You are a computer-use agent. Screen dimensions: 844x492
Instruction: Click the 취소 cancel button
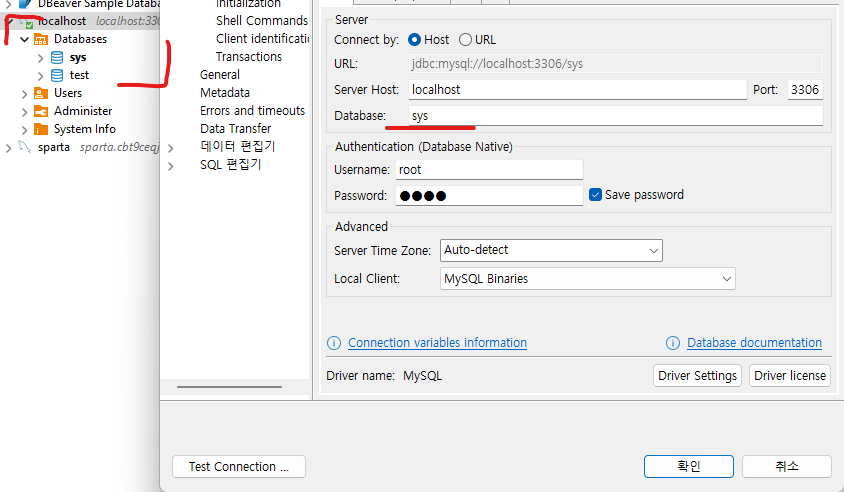(787, 466)
